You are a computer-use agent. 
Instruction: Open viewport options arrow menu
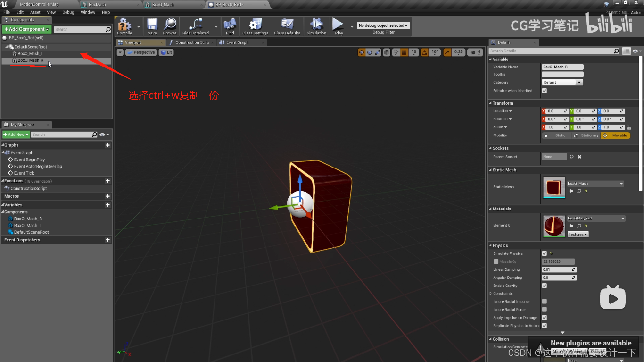(120, 52)
